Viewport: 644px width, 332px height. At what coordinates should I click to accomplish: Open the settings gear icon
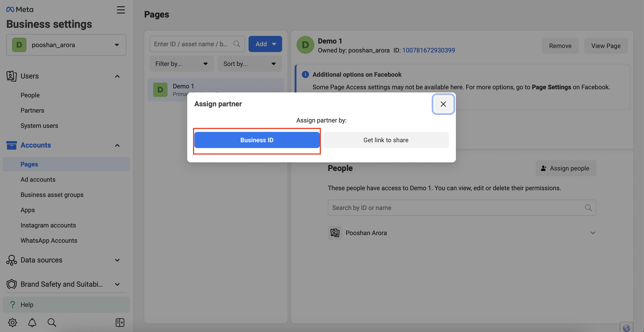tap(13, 323)
